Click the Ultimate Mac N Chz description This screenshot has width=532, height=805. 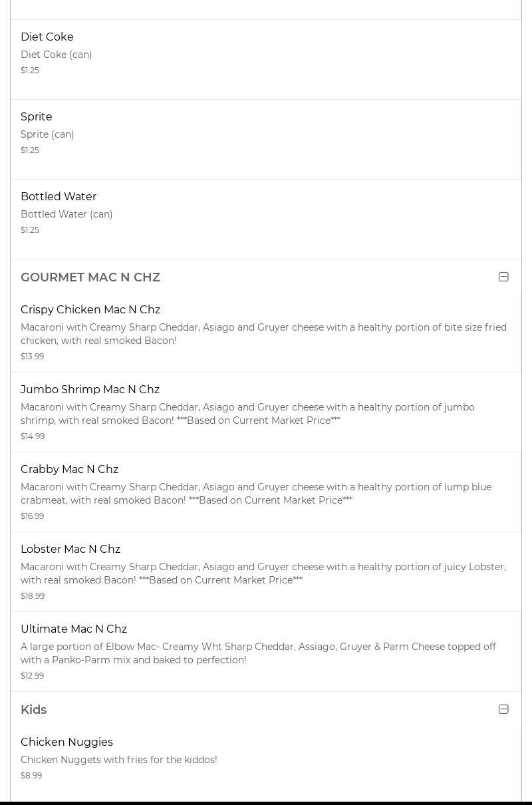pos(258,653)
